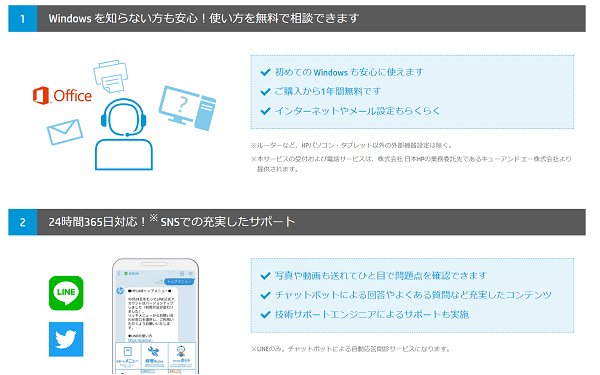
Task: Tap the 修理申込 wrench icon in phone mockup
Action: (153, 351)
